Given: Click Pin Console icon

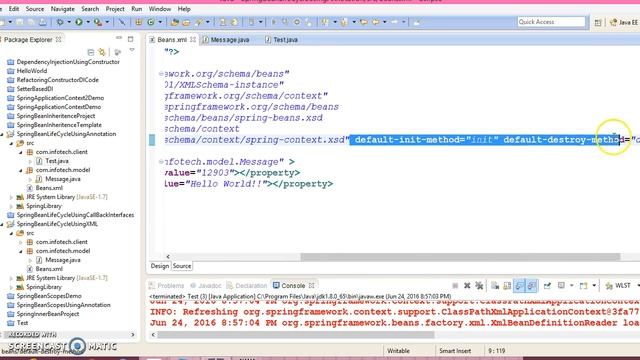Looking at the screenshot, I should point(547,286).
